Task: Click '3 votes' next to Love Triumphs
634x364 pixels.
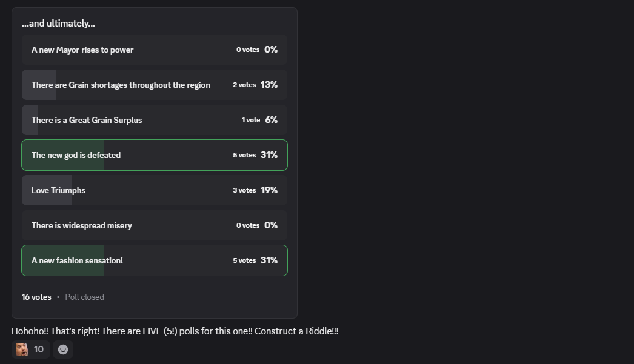Action: pos(244,190)
